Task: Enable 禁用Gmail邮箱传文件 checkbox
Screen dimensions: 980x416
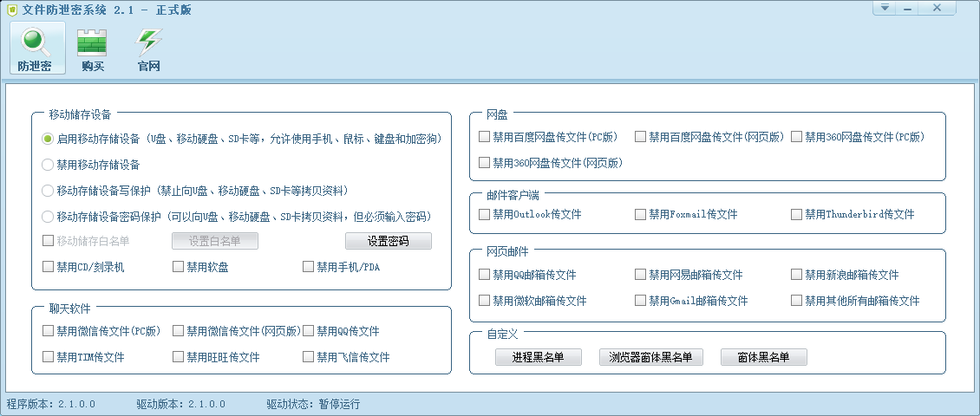Action: pyautogui.click(x=641, y=301)
